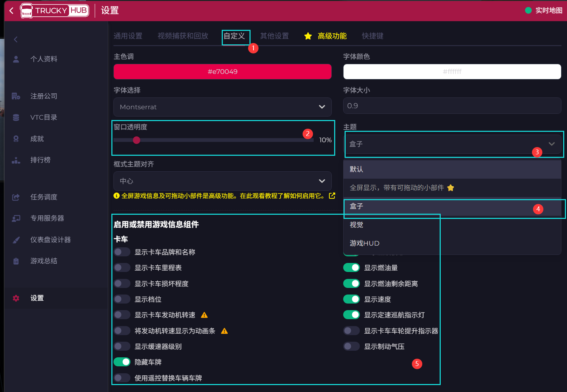The height and width of the screenshot is (392, 567).
Task: Click the back arrow in the header
Action: (x=11, y=11)
